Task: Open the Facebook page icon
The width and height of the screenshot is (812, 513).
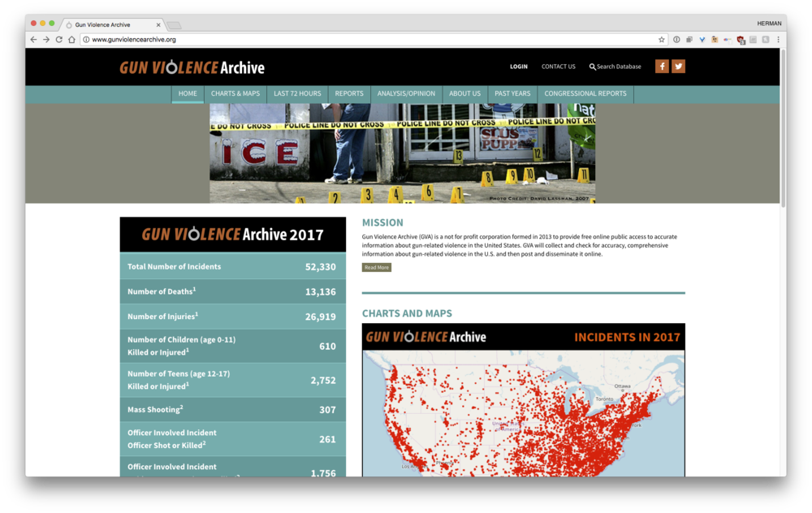Action: tap(662, 67)
